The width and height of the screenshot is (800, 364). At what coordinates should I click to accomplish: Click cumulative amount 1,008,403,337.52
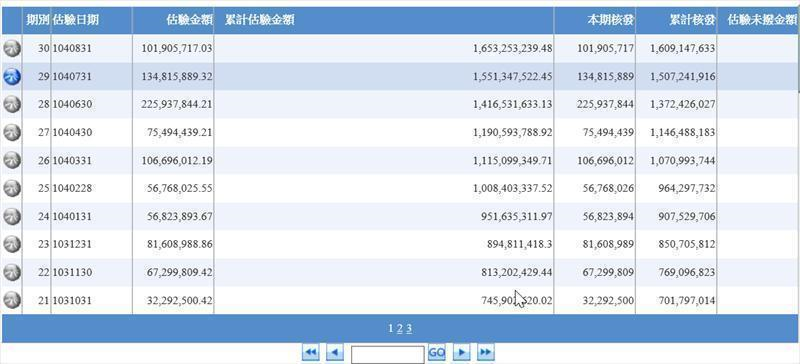[512, 188]
